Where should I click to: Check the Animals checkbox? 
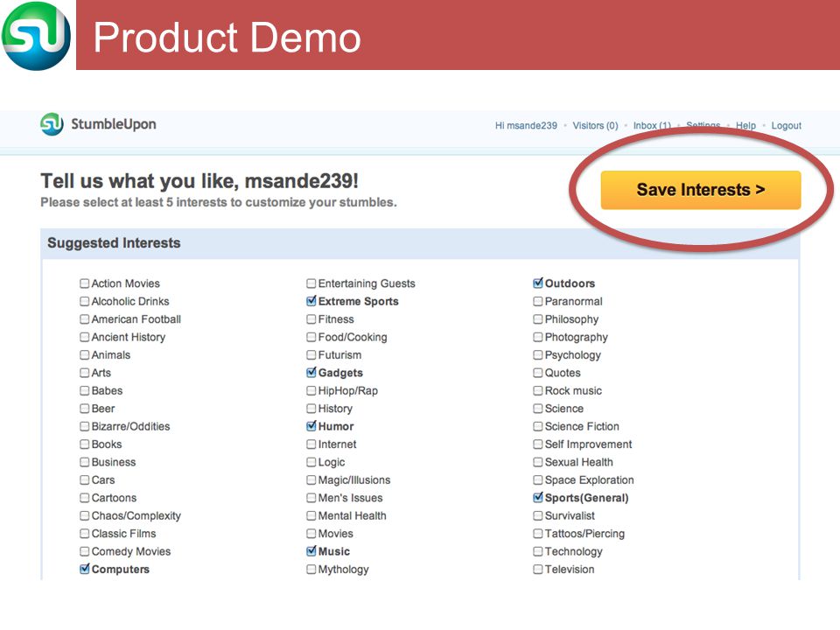(x=85, y=354)
